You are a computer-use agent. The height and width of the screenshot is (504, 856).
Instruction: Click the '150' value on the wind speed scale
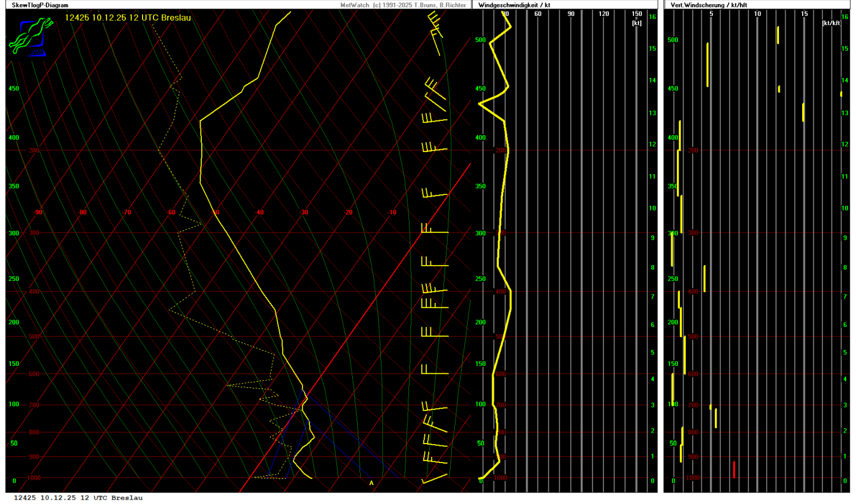point(636,14)
